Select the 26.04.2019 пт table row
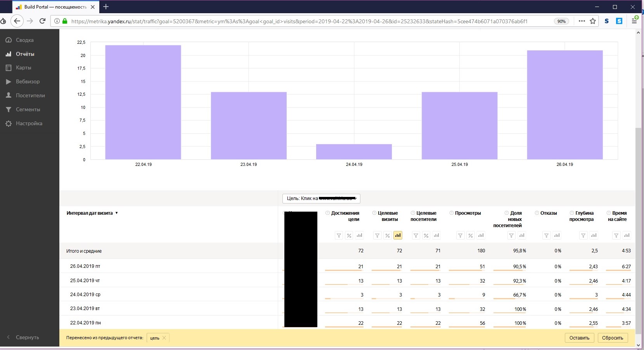This screenshot has width=644, height=350. coord(347,266)
